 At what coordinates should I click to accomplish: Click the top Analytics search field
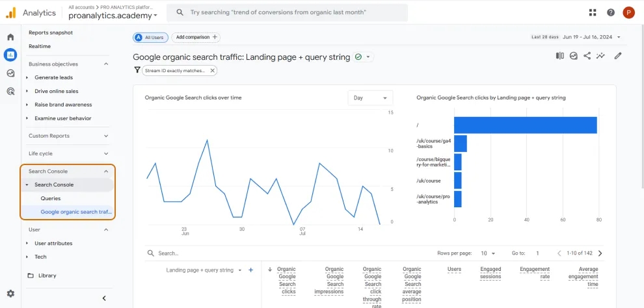(287, 12)
